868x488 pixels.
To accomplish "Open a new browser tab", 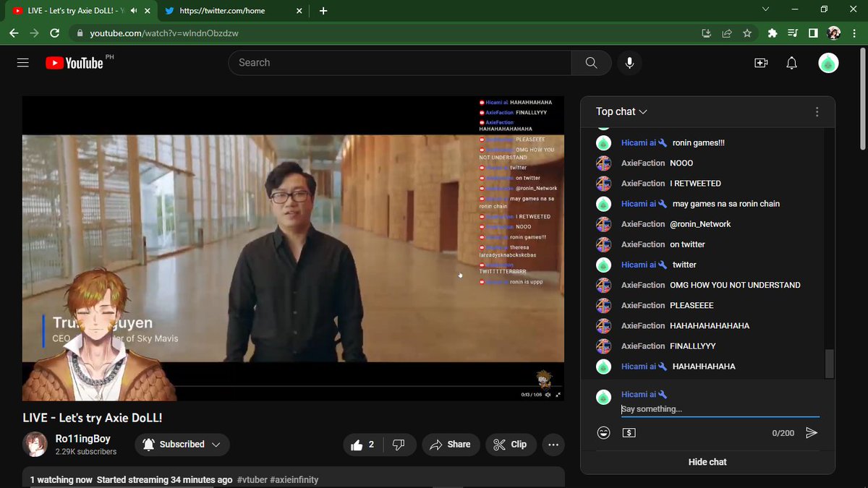I will 323,11.
